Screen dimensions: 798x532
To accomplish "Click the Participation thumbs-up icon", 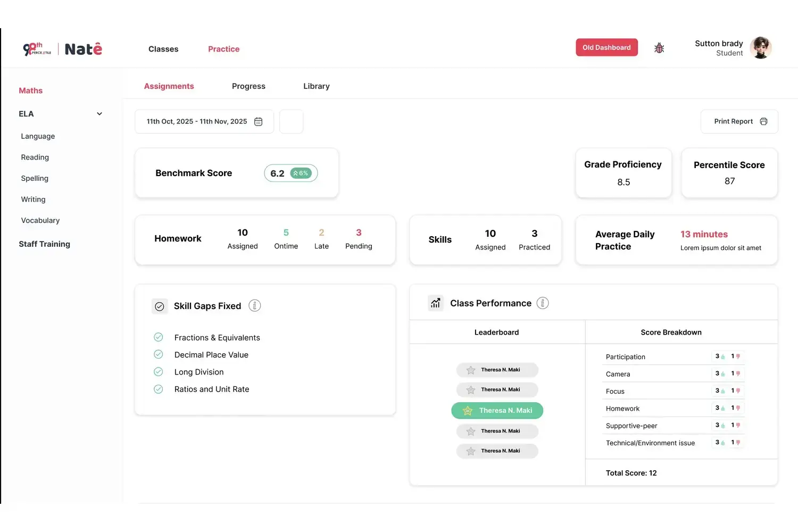I will click(x=723, y=357).
